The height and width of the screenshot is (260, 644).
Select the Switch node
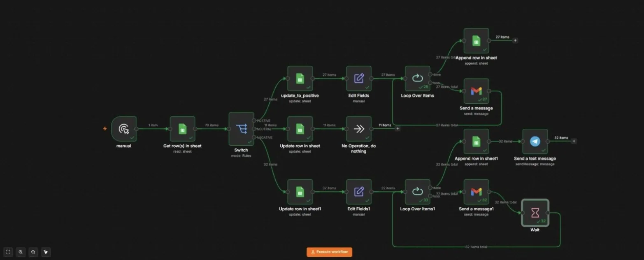click(241, 129)
